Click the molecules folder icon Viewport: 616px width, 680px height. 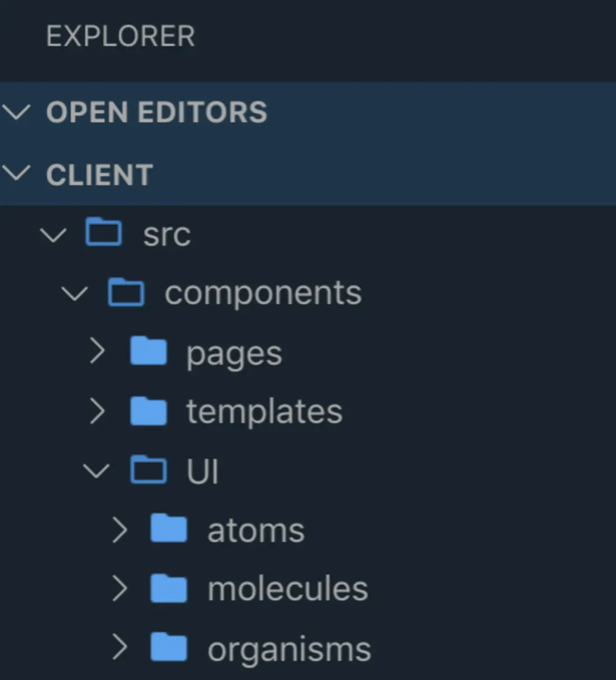click(x=169, y=588)
